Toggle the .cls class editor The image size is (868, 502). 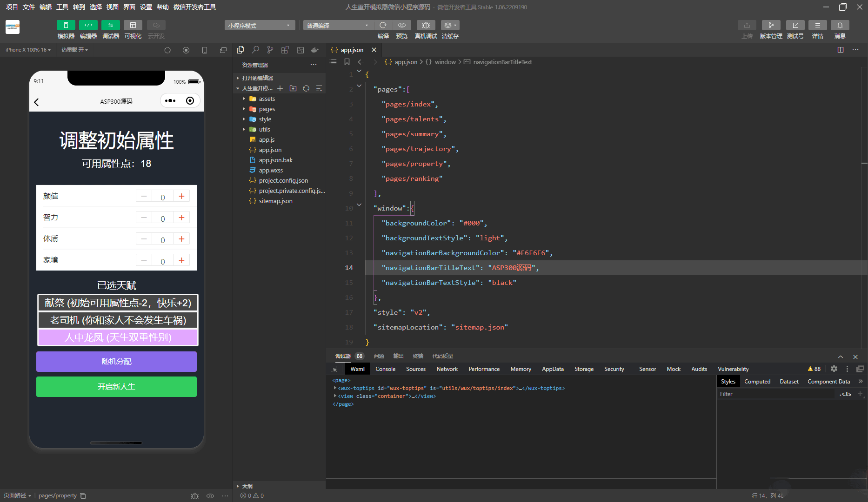[x=845, y=394]
